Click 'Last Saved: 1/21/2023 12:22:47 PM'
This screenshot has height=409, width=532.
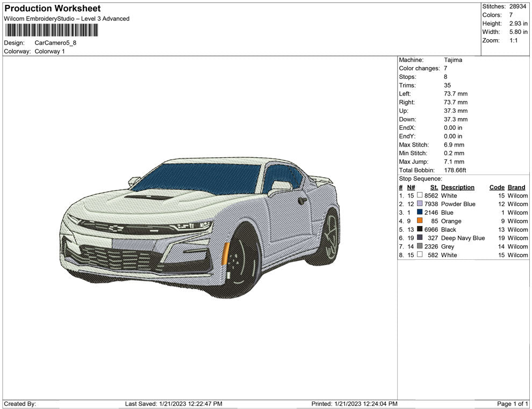pos(174,404)
